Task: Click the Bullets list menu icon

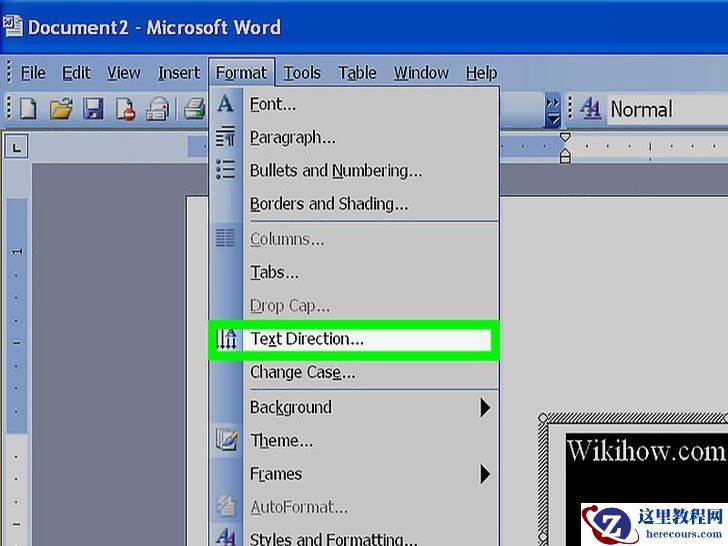Action: [226, 170]
